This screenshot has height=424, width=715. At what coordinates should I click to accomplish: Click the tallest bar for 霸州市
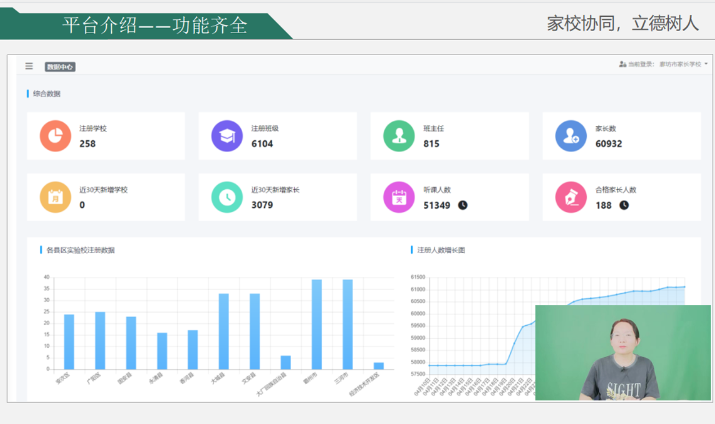(x=317, y=324)
